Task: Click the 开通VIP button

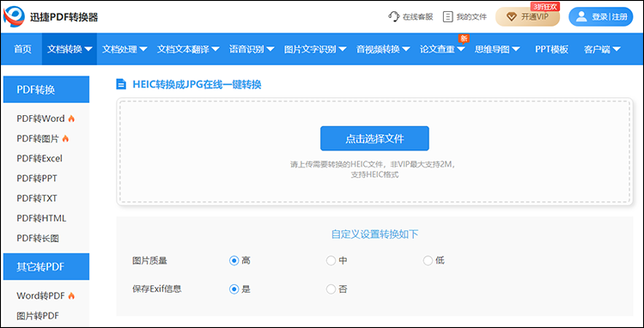Action: click(527, 17)
